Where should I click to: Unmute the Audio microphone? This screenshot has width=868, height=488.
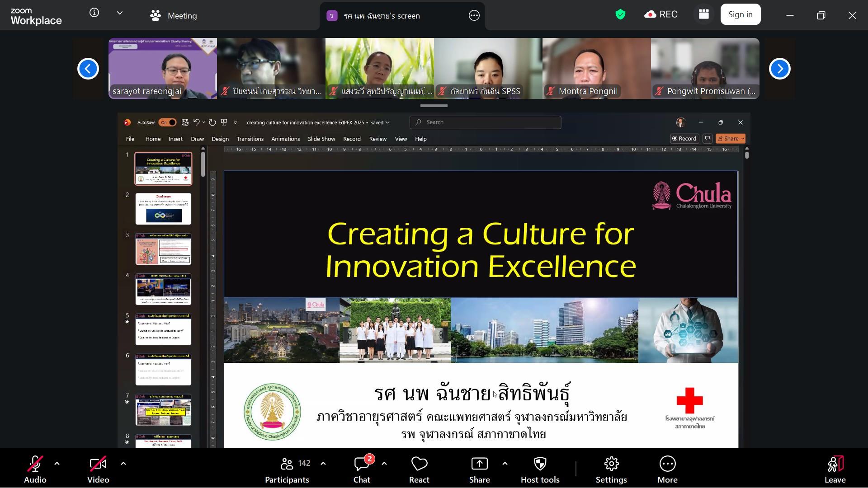tap(35, 470)
